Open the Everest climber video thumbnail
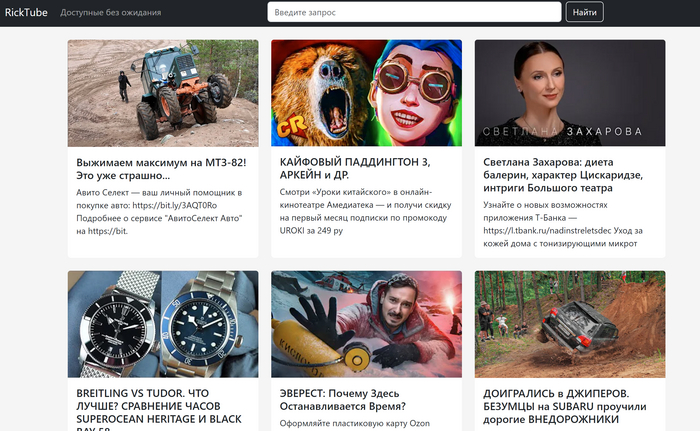This screenshot has width=700, height=431. (367, 324)
